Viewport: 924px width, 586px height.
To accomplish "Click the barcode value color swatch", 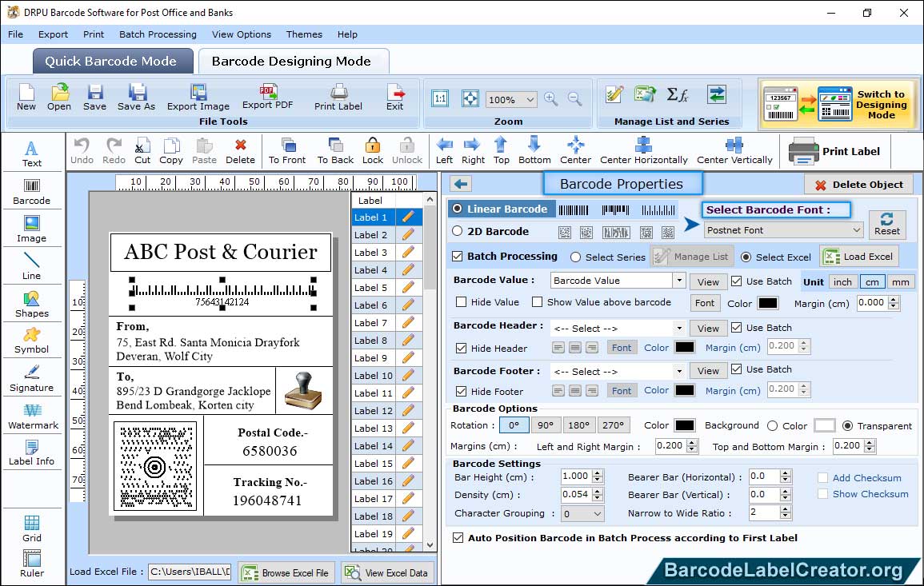I will (x=768, y=304).
